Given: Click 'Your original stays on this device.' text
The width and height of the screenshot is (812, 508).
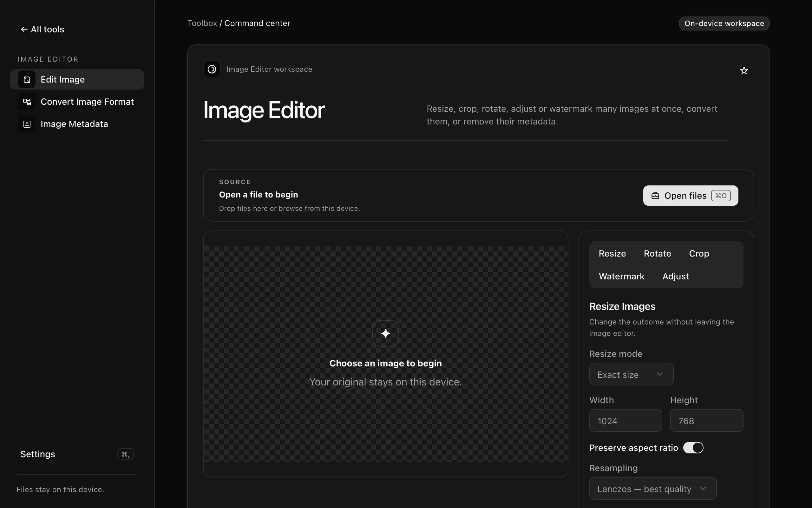Looking at the screenshot, I should point(385,382).
